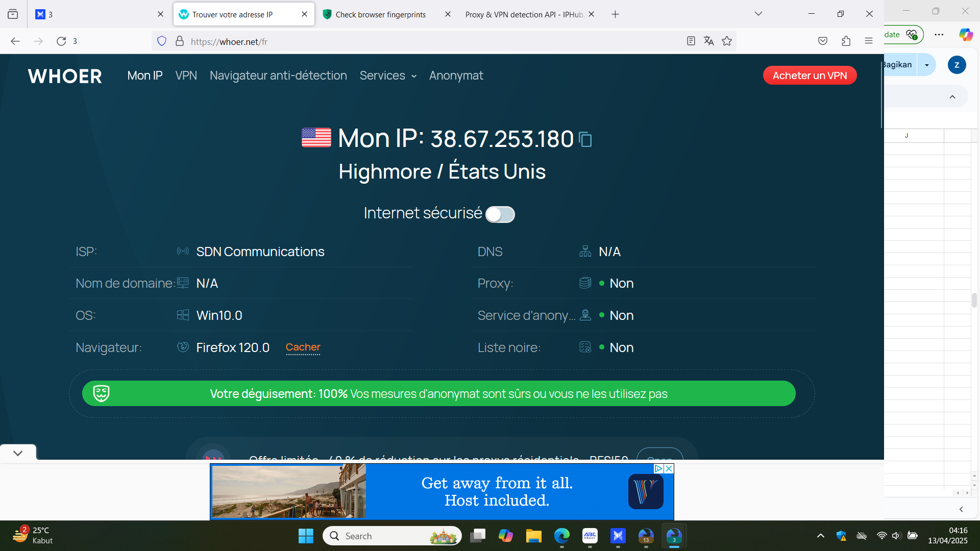The image size is (980, 551).
Task: Open Task View on the taskbar
Action: (x=478, y=536)
